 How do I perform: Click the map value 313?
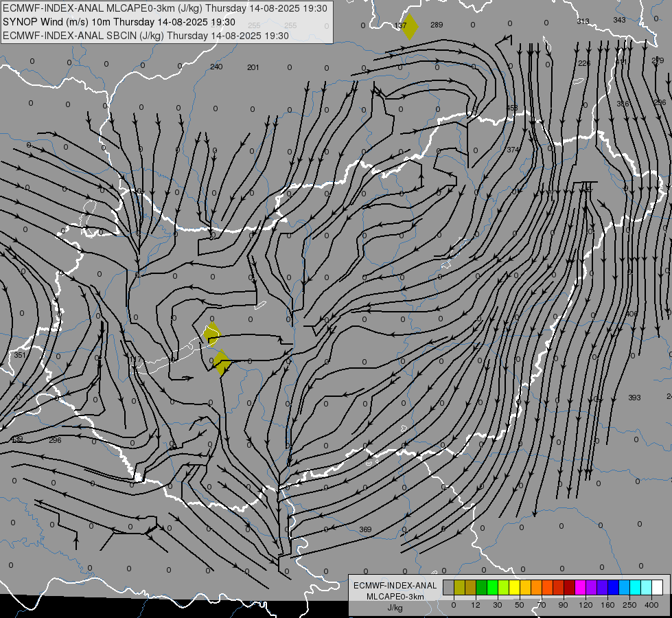point(583,21)
